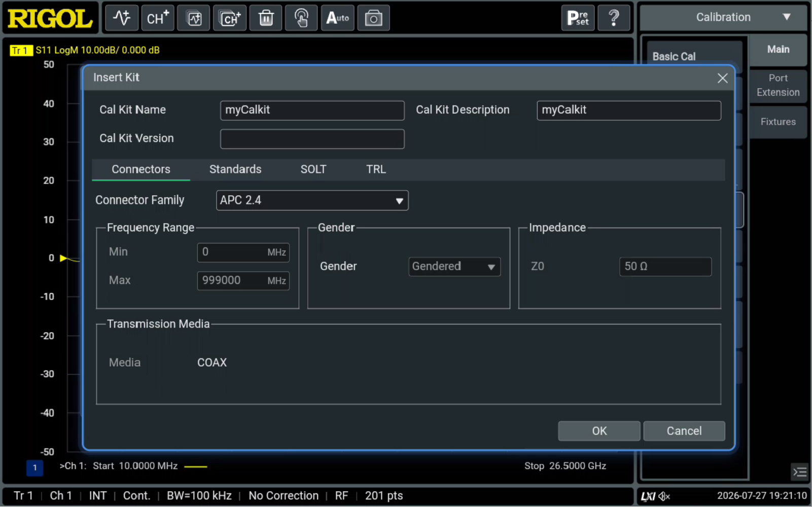Switch to the TRL tab
Viewport: 812px width, 507px height.
(376, 169)
